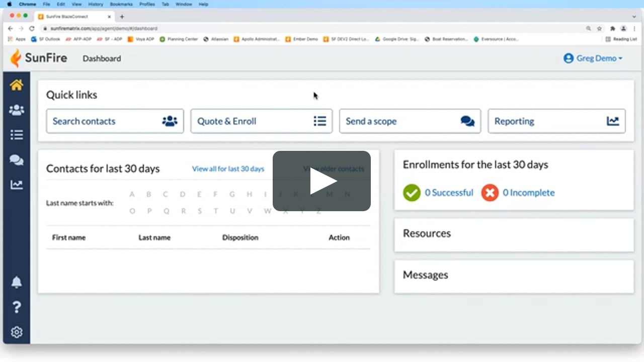Viewport: 644px width, 362px height.
Task: Click the notifications bell icon
Action: (17, 282)
